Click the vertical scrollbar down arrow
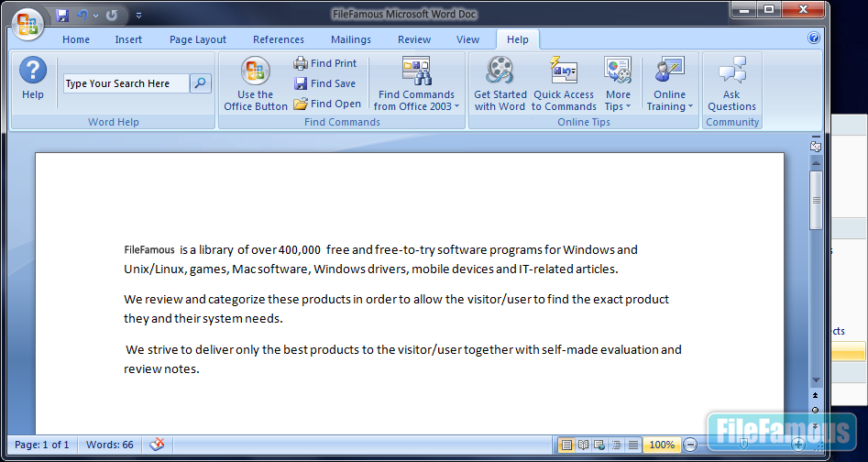868x462 pixels. click(816, 380)
